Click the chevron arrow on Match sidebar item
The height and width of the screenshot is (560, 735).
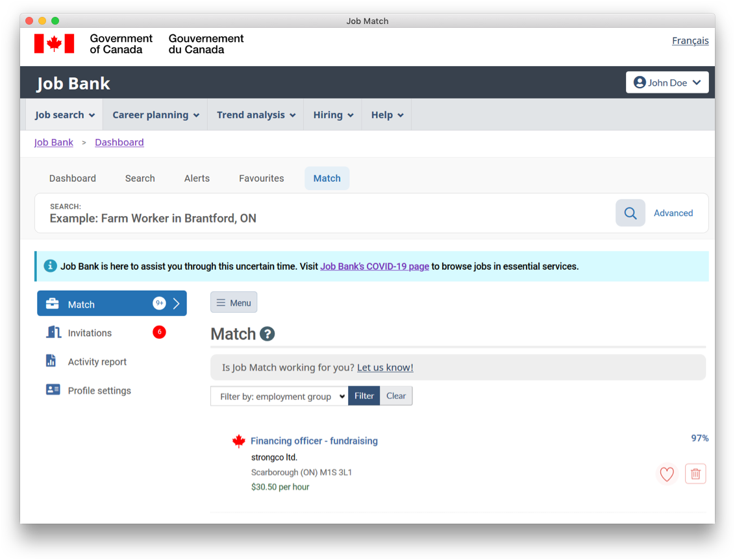[x=177, y=304]
